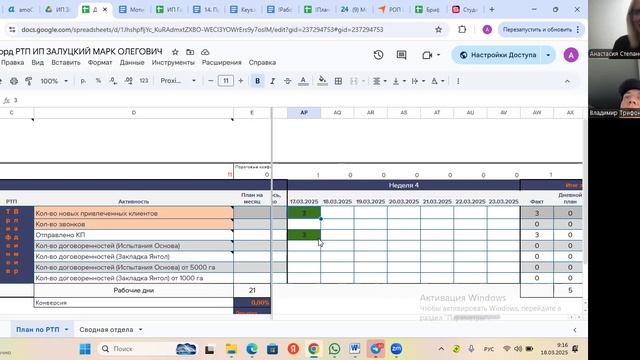Increase decimal places button

coord(129,81)
